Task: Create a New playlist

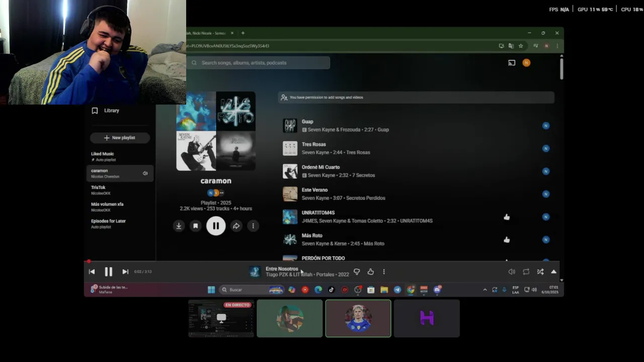Action: 119,137
